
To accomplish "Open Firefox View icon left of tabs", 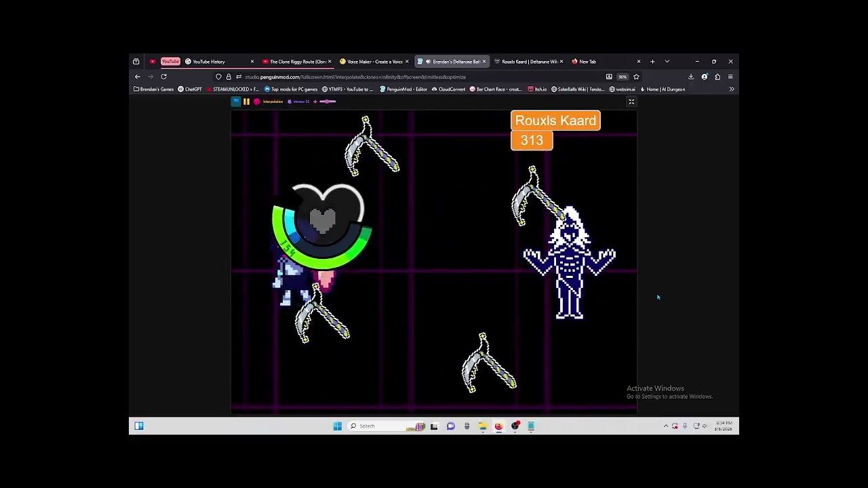I will pos(136,62).
